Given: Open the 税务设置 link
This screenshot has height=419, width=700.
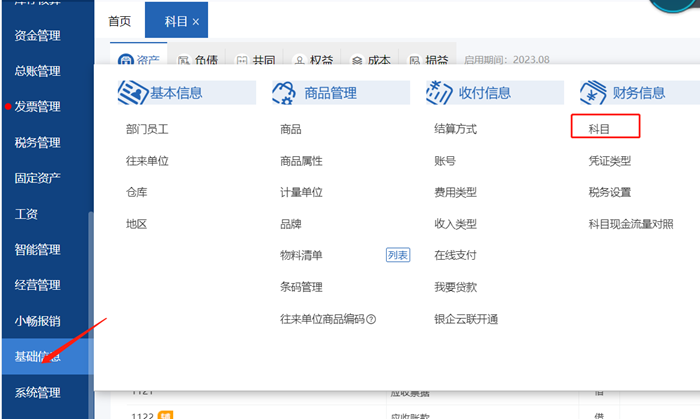Looking at the screenshot, I should (x=610, y=192).
